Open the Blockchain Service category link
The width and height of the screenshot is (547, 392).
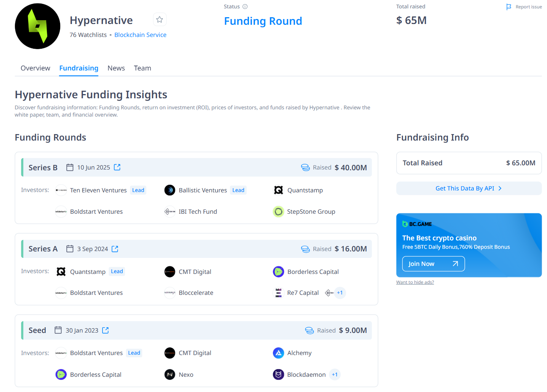[x=140, y=35]
